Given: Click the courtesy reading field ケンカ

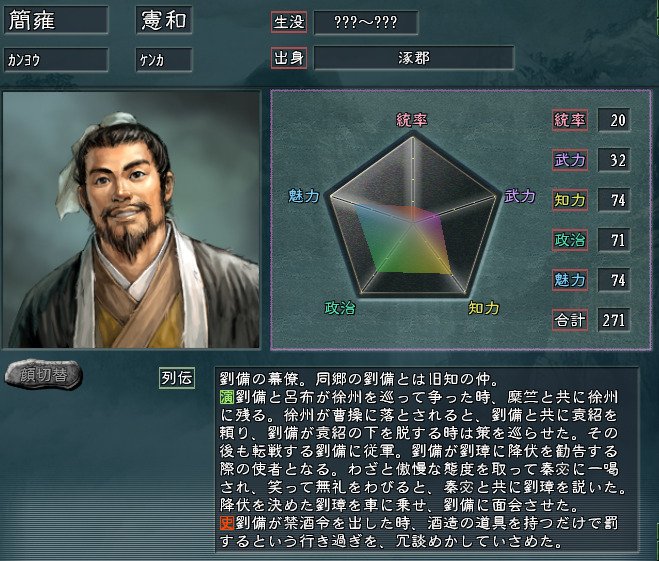Looking at the screenshot, I should 164,60.
